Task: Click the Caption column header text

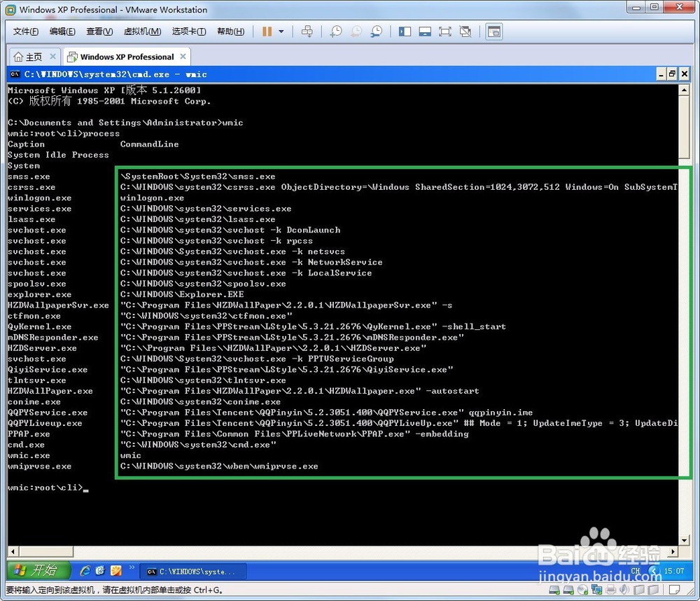Action: [26, 144]
